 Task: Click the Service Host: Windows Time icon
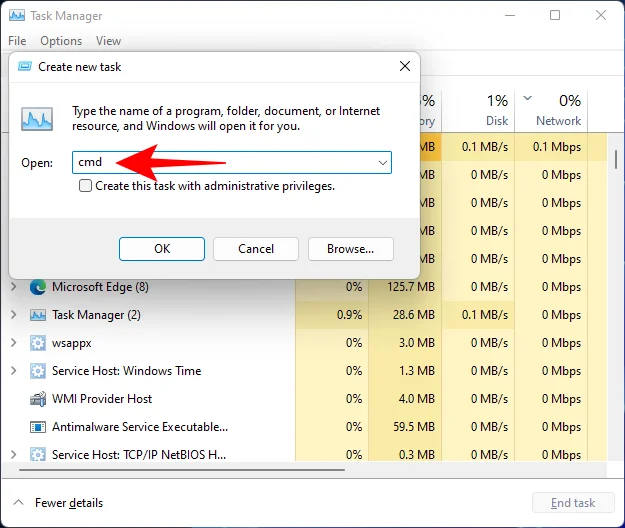tap(38, 371)
